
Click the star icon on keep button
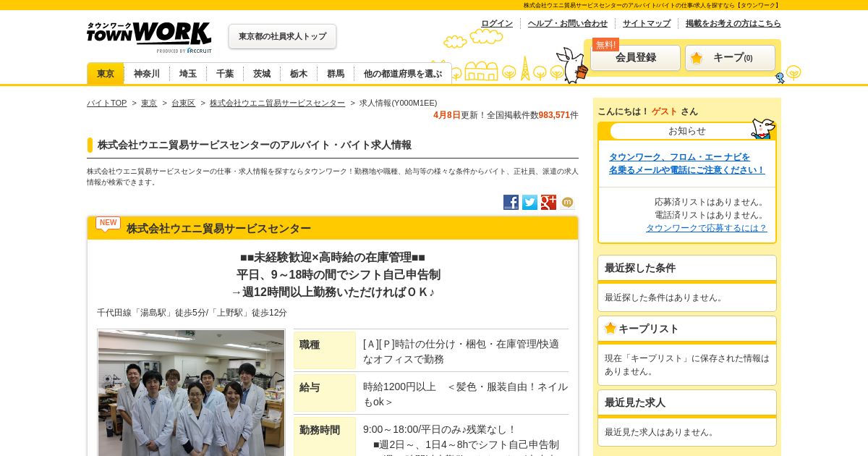pyautogui.click(x=697, y=58)
